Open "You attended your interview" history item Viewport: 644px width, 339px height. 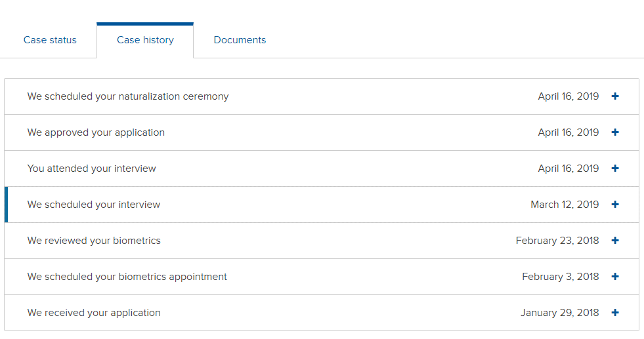pyautogui.click(x=322, y=169)
